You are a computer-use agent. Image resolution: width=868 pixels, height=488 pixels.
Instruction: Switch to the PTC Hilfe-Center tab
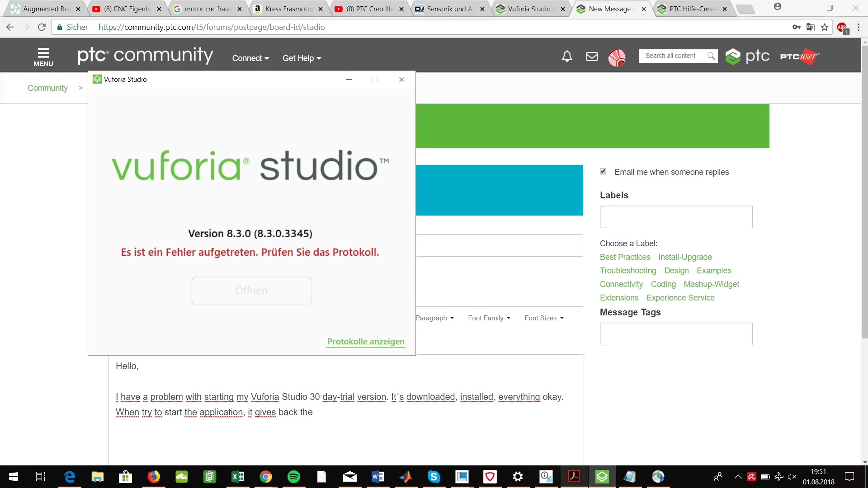693,9
